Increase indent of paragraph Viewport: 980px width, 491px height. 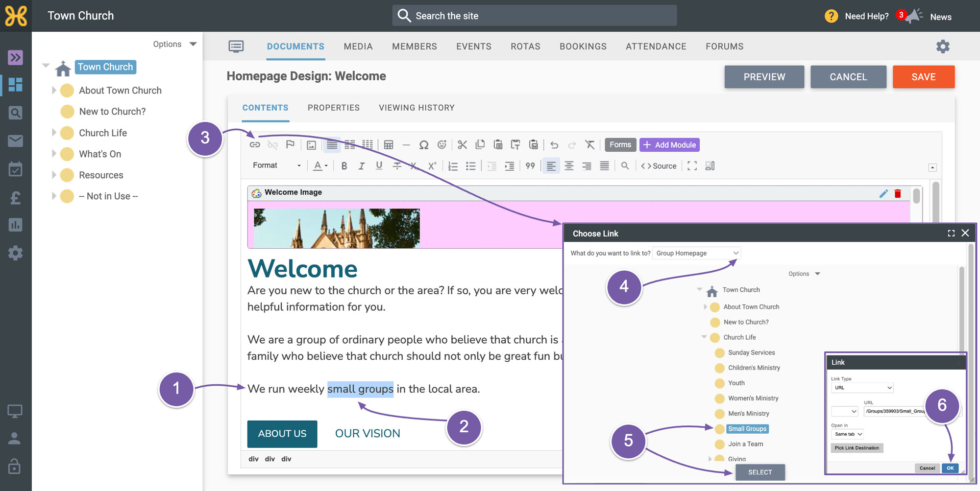[510, 166]
